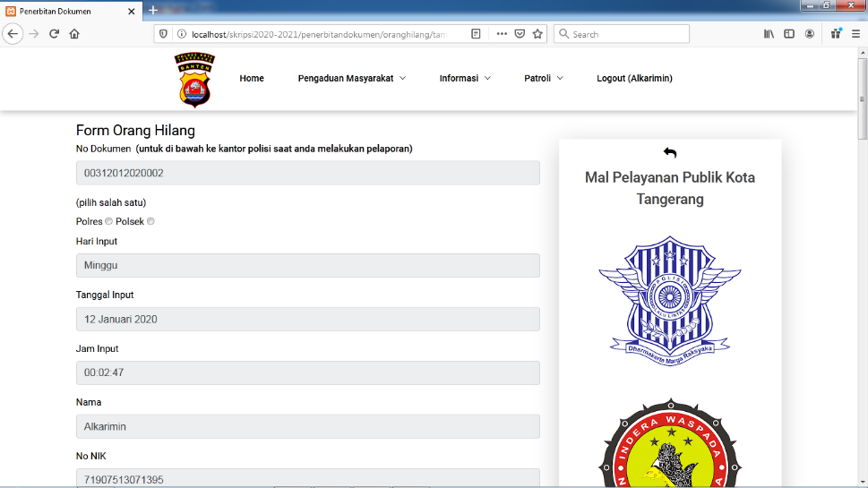Click the Tanggal Input field

[308, 320]
